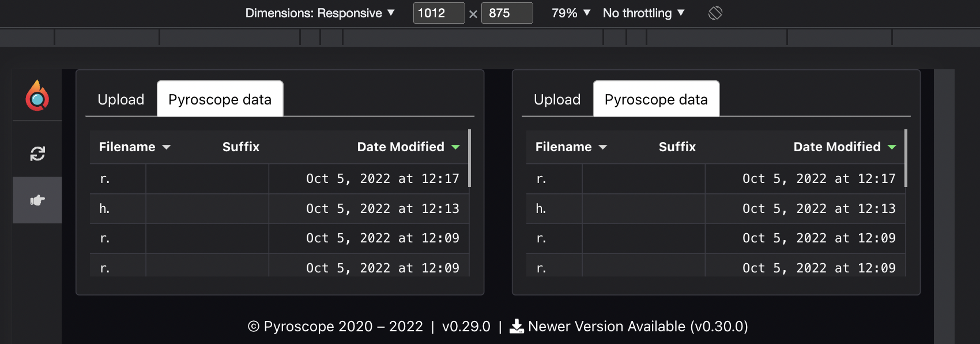This screenshot has height=344, width=980.
Task: Click Suffix column header in right table
Action: pos(677,147)
